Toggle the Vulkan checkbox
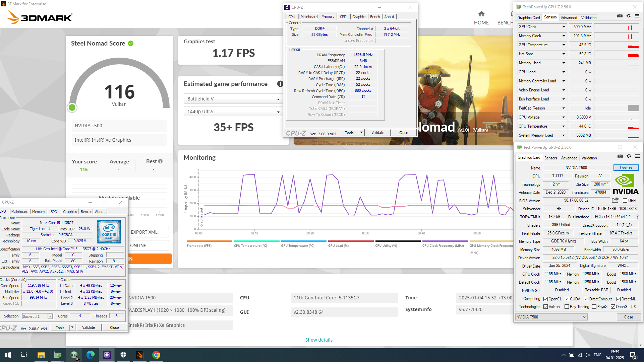The height and width of the screenshot is (362, 644). click(546, 307)
